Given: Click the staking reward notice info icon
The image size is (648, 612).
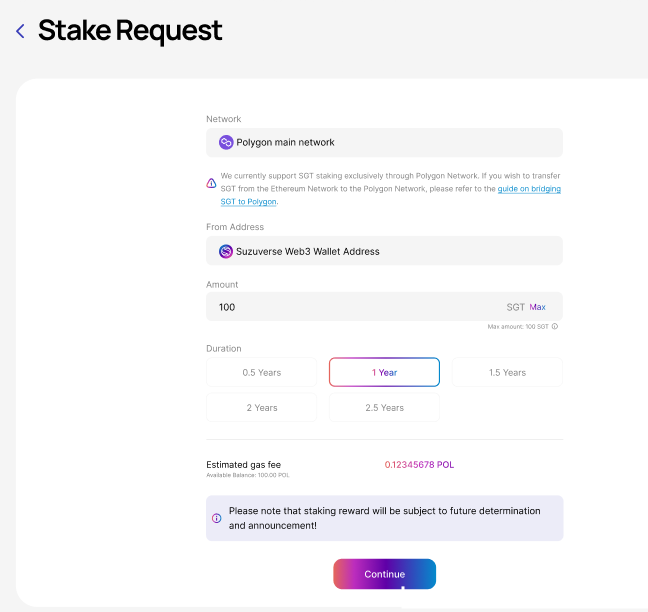Looking at the screenshot, I should (217, 518).
